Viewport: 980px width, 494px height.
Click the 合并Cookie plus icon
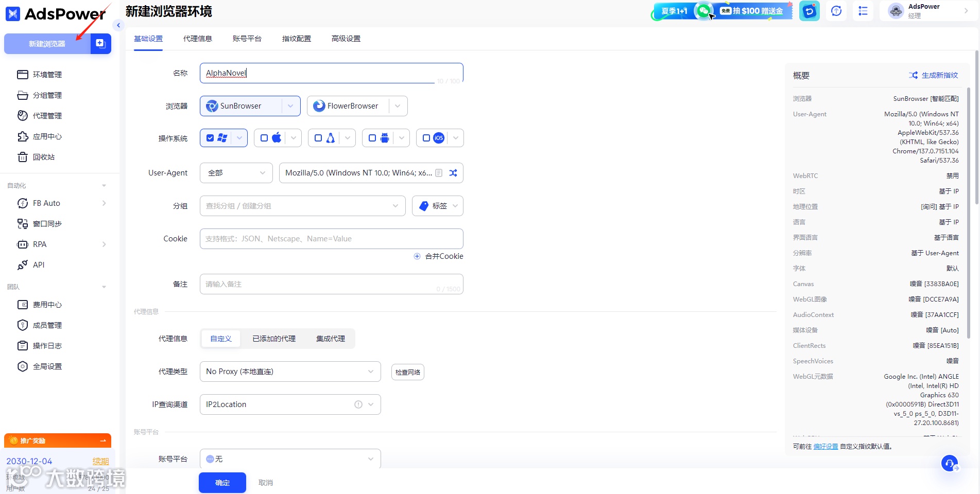click(417, 256)
